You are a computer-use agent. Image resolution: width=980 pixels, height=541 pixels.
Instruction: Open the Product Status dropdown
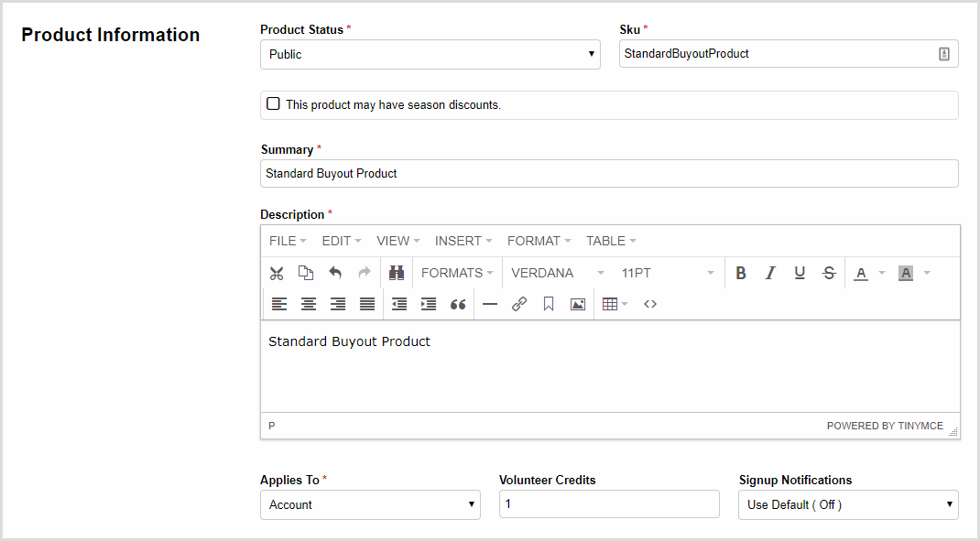(x=430, y=54)
